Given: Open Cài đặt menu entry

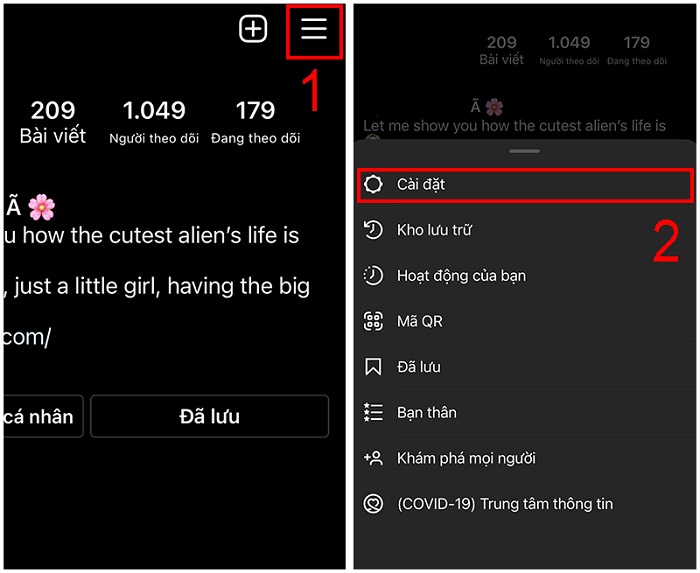Looking at the screenshot, I should coord(525,185).
